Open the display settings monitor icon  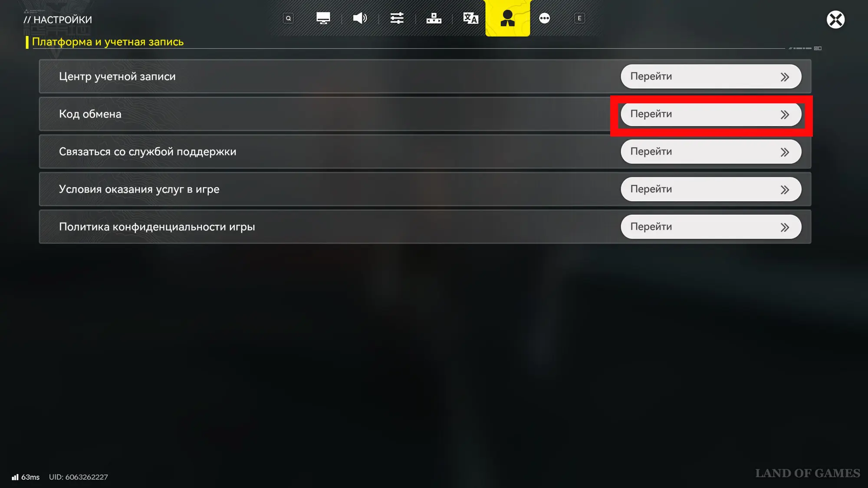coord(323,18)
